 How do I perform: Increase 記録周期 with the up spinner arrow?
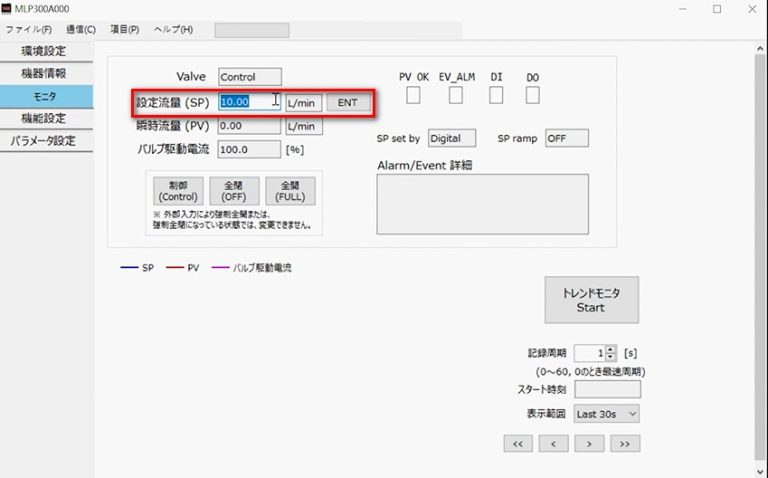(x=611, y=349)
